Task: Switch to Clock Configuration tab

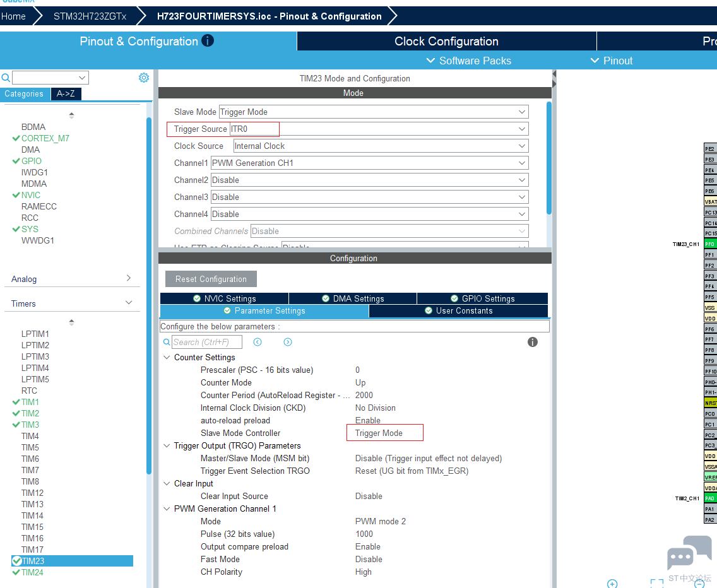Action: pyautogui.click(x=446, y=41)
